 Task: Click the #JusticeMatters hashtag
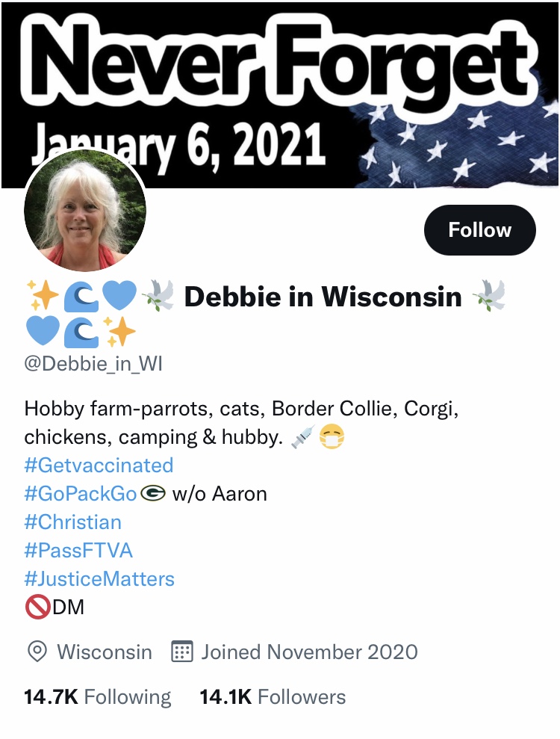click(99, 578)
